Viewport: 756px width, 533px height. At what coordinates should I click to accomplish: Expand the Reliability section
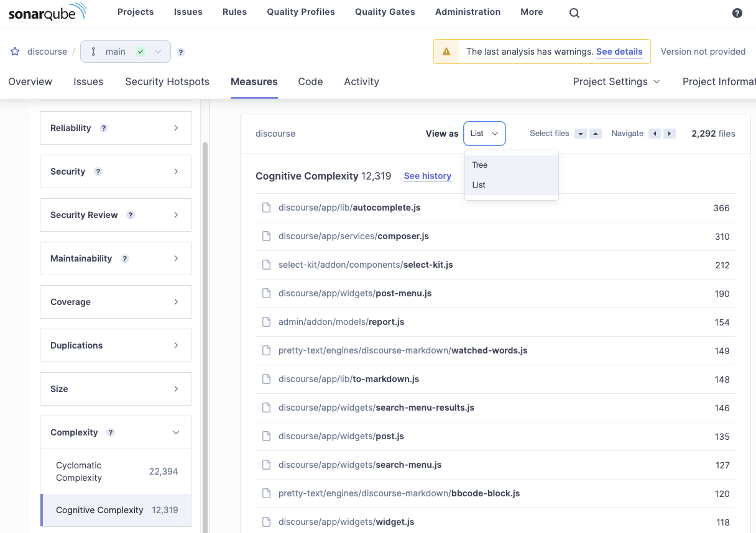116,128
